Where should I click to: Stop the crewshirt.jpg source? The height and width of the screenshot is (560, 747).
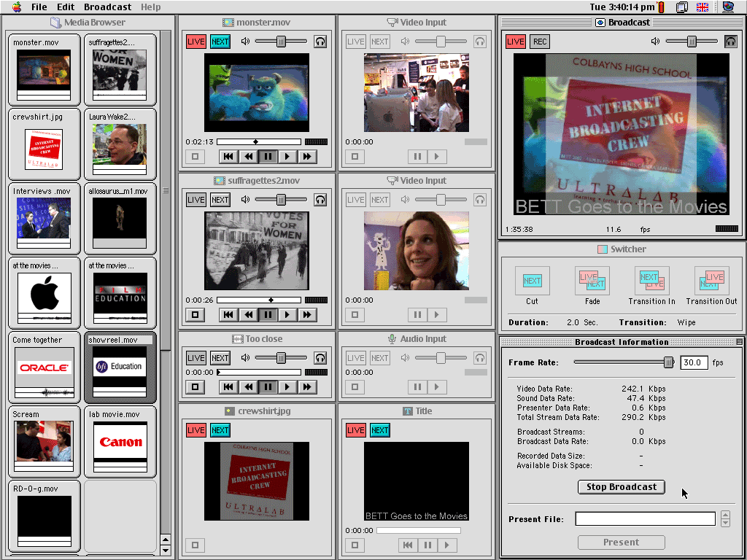pyautogui.click(x=195, y=545)
